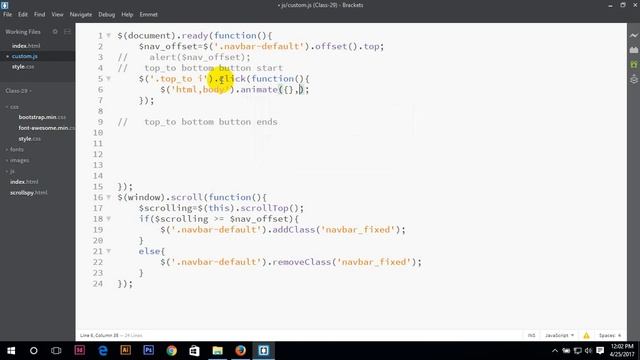Open Working Files gear settings

click(x=55, y=31)
